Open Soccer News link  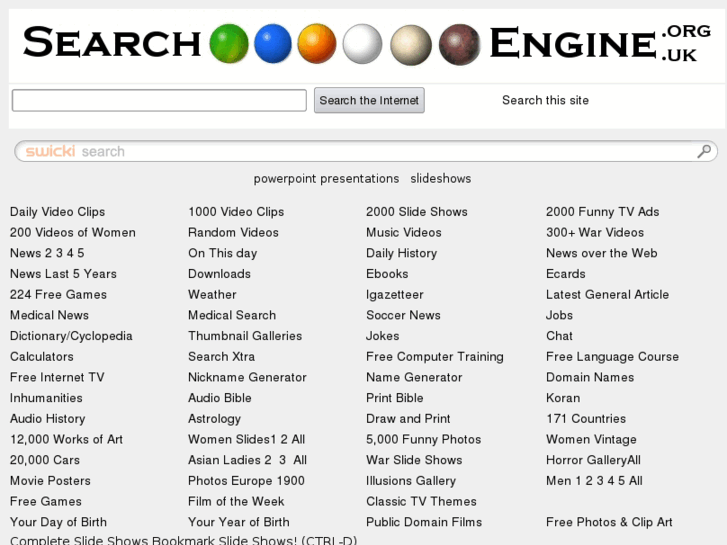tap(403, 315)
